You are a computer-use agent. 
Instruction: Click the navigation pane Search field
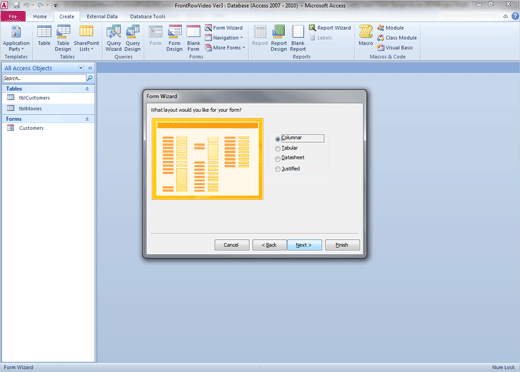click(x=44, y=78)
